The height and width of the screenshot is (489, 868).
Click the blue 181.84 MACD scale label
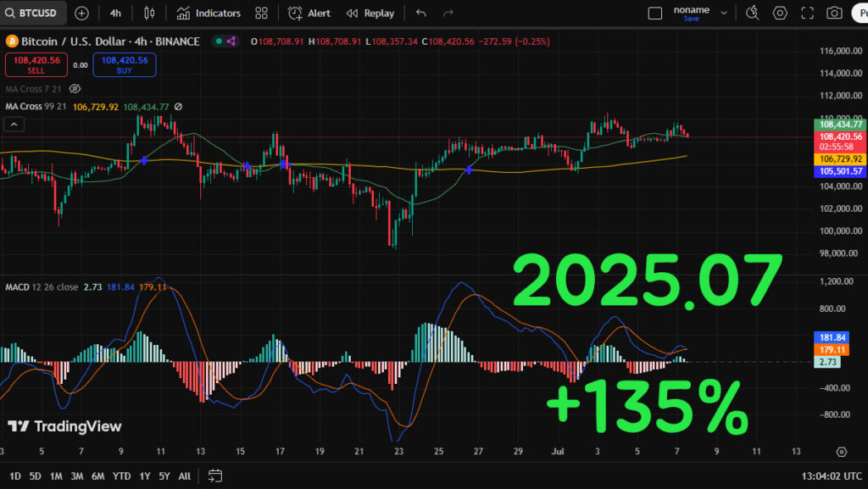pyautogui.click(x=832, y=337)
